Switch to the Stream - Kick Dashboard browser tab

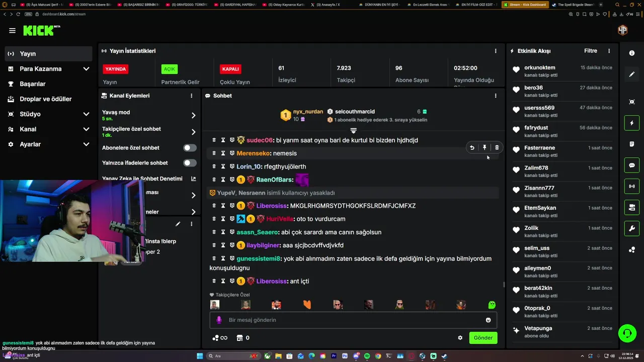(525, 5)
